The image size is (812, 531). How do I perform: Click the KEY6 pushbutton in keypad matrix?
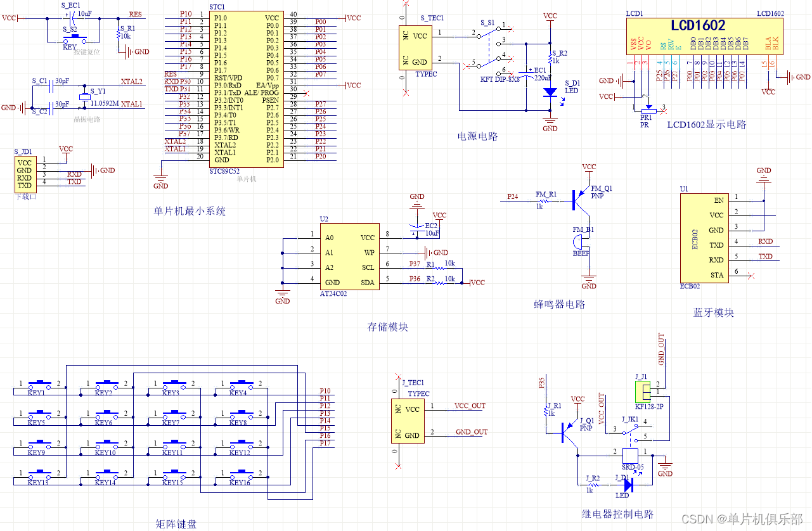click(x=108, y=414)
